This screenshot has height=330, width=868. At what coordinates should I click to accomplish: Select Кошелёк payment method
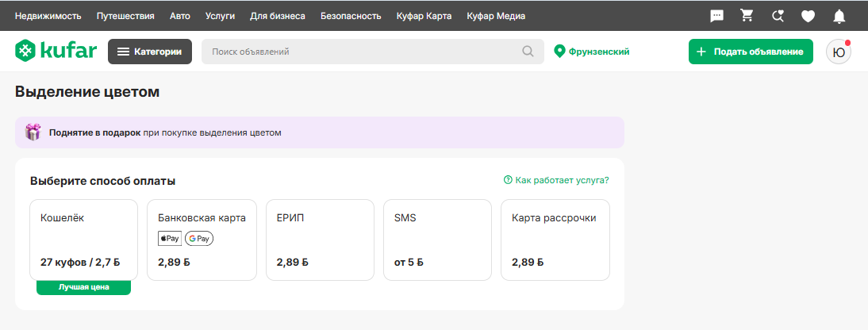tap(83, 240)
